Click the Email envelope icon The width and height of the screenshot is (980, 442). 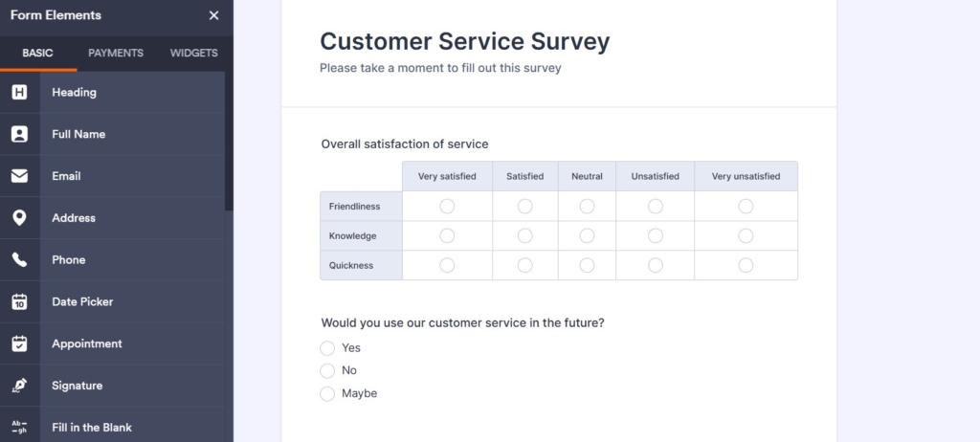19,176
